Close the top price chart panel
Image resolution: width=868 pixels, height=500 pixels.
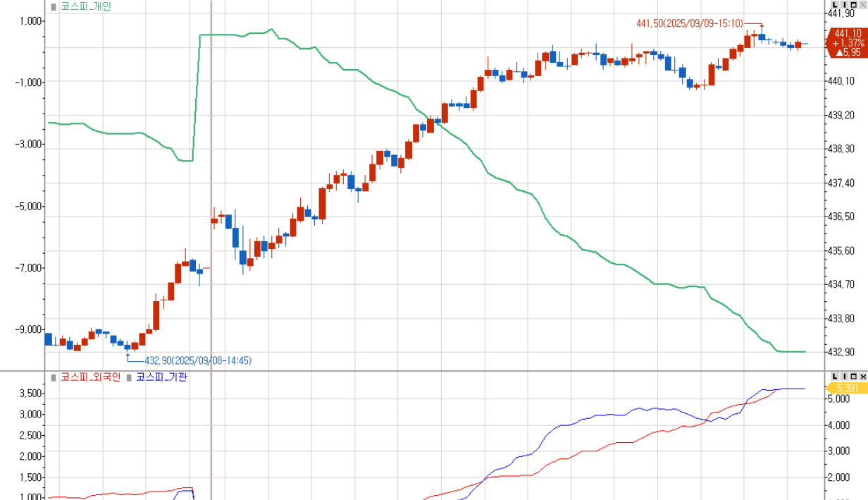click(862, 5)
